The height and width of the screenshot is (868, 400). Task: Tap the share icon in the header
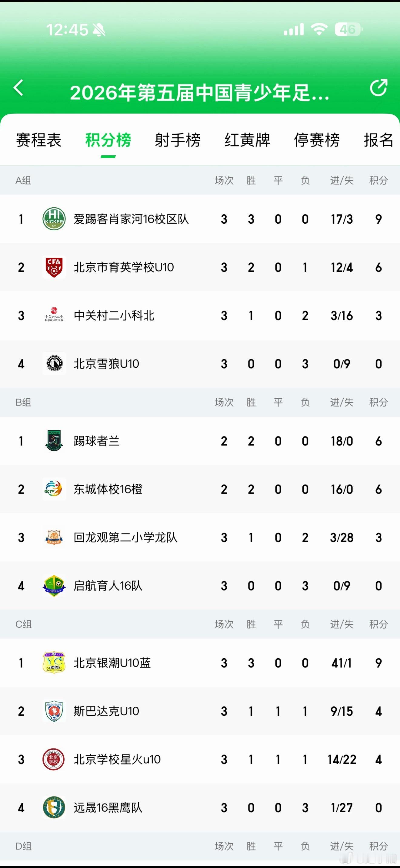(x=378, y=87)
